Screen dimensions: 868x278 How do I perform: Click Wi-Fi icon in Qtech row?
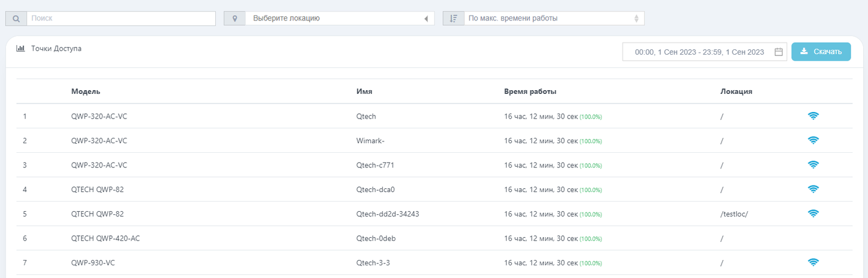coord(813,116)
